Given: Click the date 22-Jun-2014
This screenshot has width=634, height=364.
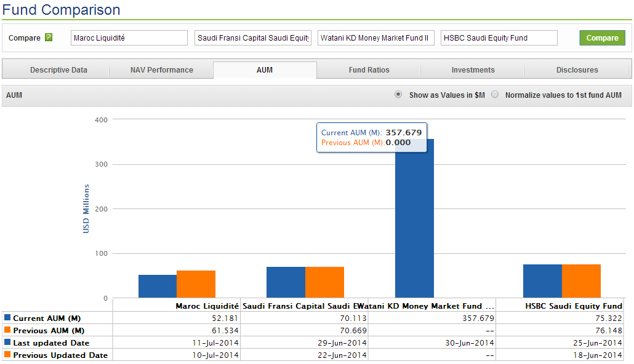Looking at the screenshot, I should 342,355.
